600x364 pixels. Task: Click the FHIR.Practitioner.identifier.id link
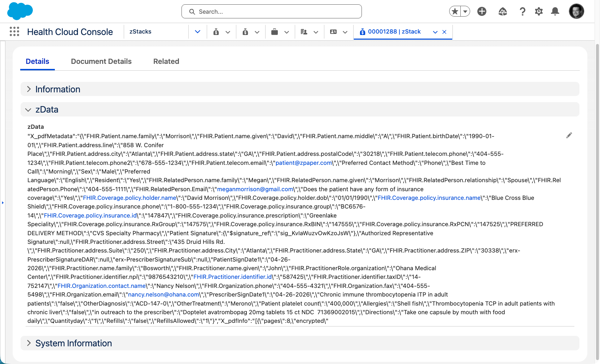click(x=232, y=277)
